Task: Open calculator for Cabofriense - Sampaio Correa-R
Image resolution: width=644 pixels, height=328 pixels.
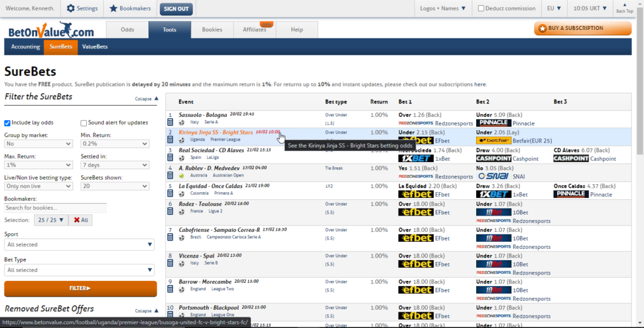Action: pyautogui.click(x=170, y=237)
